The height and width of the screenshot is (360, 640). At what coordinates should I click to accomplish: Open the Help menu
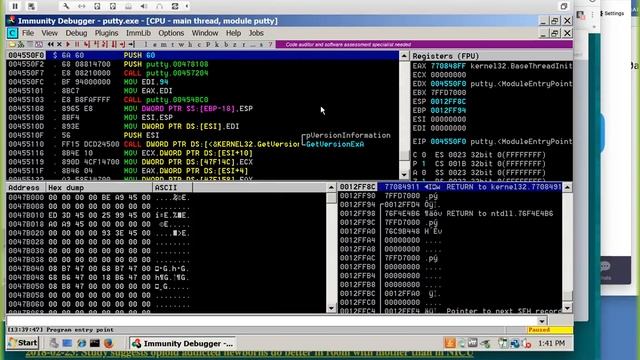[233, 33]
